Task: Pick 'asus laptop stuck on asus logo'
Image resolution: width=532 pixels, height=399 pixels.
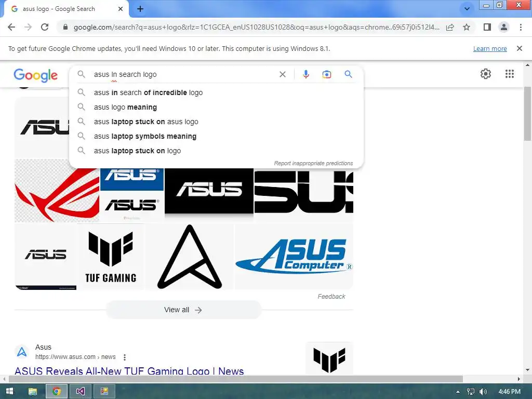Action: click(216, 122)
